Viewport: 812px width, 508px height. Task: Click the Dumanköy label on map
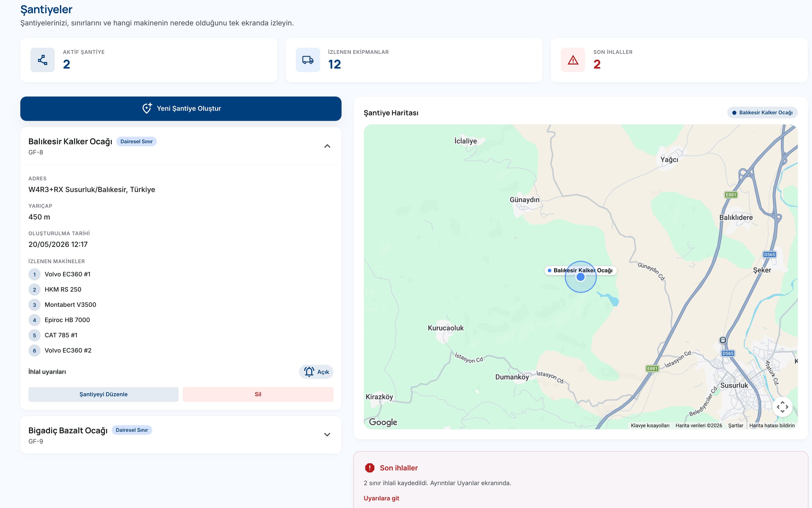(512, 377)
